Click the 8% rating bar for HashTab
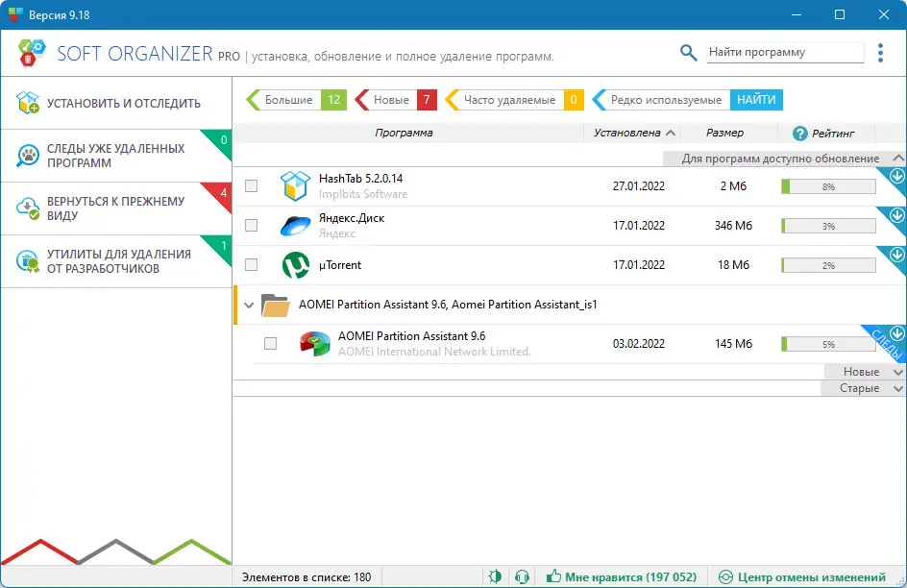This screenshot has height=588, width=907. (828, 186)
